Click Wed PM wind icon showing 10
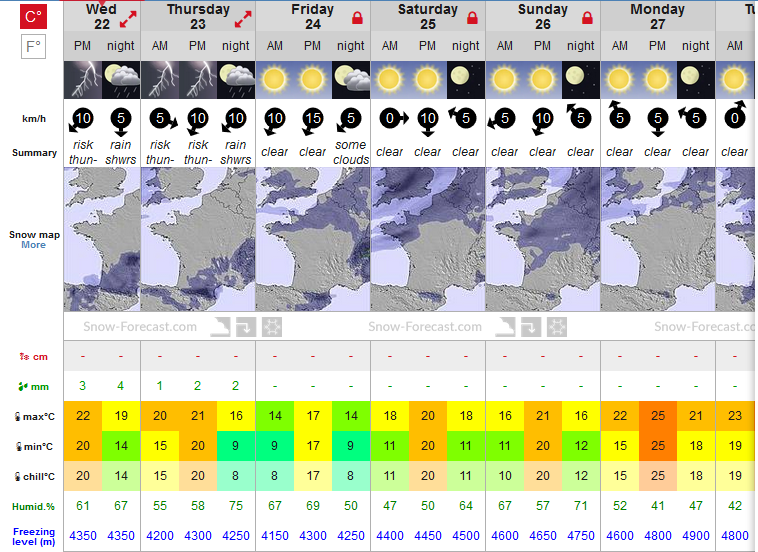Viewport: 758px width, 552px height. [81, 120]
